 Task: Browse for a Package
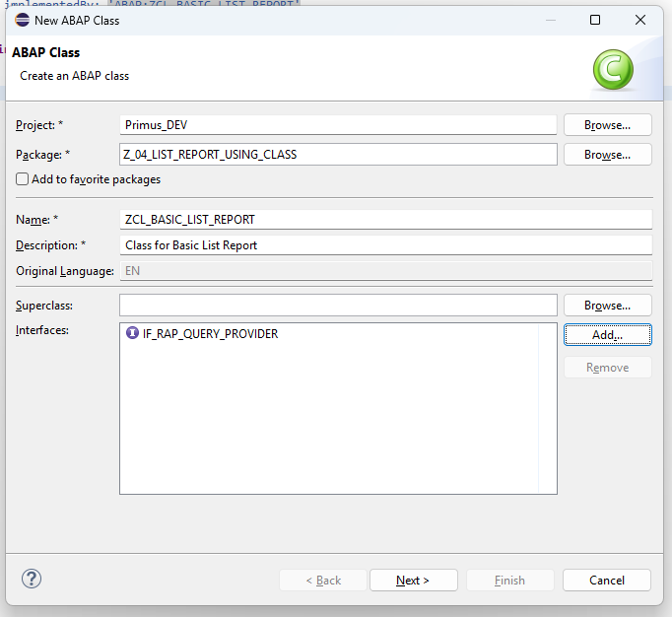click(608, 155)
